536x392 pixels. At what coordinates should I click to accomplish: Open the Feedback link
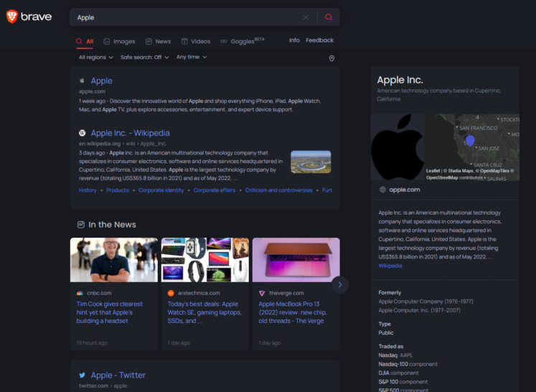pyautogui.click(x=319, y=40)
